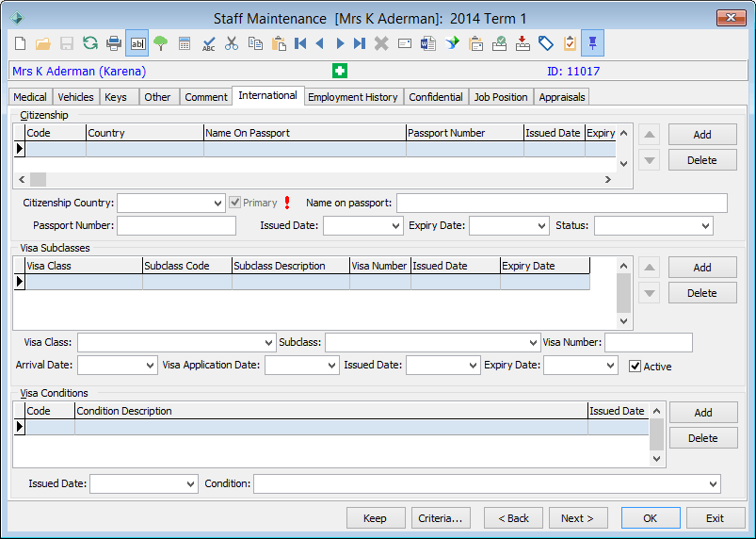Open the Condition dropdown
The image size is (756, 539).
point(714,484)
